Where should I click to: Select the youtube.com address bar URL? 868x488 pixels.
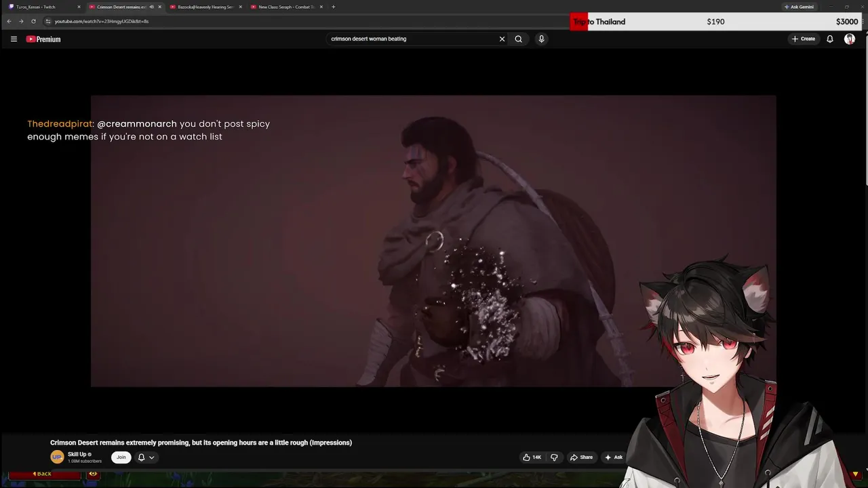point(102,21)
